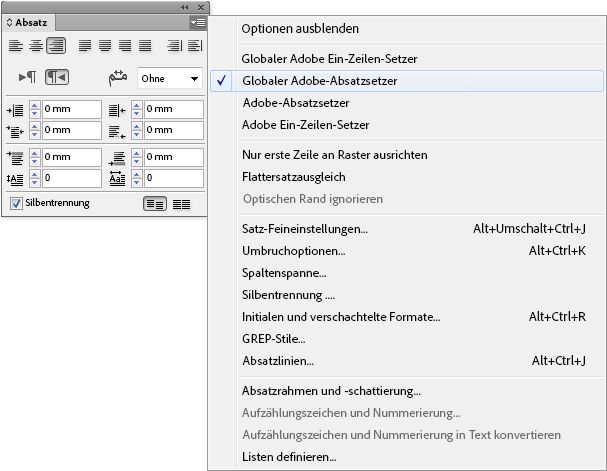Click the drop cap characters icon
The image size is (607, 471).
[117, 179]
